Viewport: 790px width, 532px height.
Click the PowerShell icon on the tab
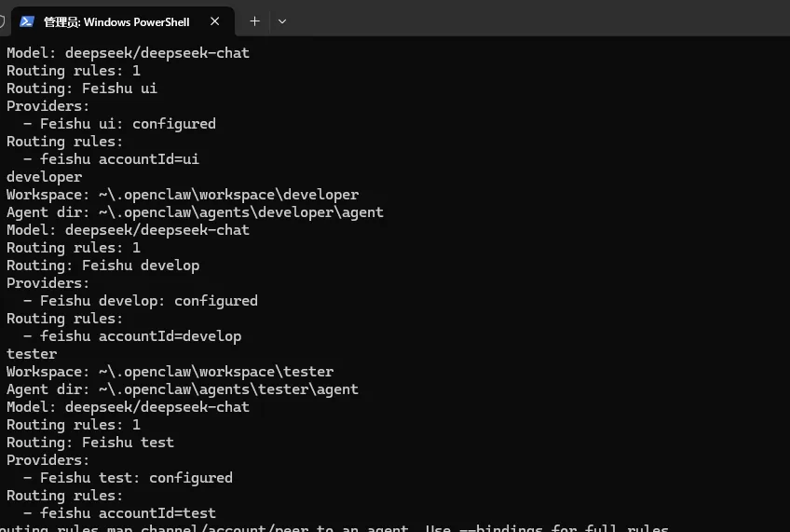[x=27, y=21]
